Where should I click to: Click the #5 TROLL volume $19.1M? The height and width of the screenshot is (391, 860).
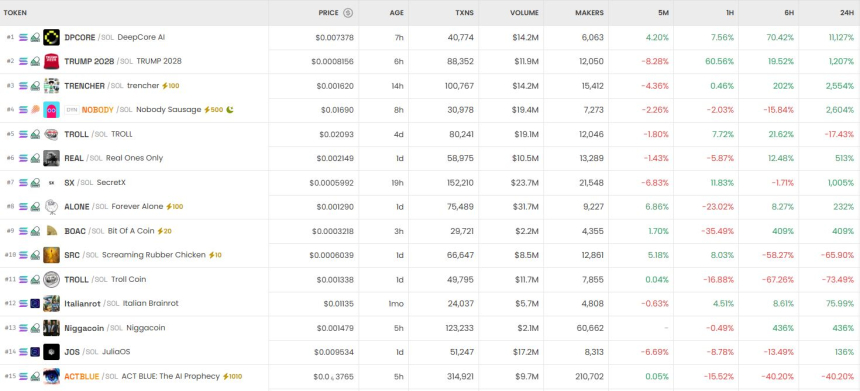tap(526, 134)
